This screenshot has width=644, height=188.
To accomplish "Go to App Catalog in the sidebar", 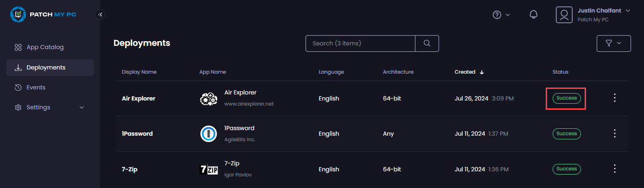I will (45, 47).
